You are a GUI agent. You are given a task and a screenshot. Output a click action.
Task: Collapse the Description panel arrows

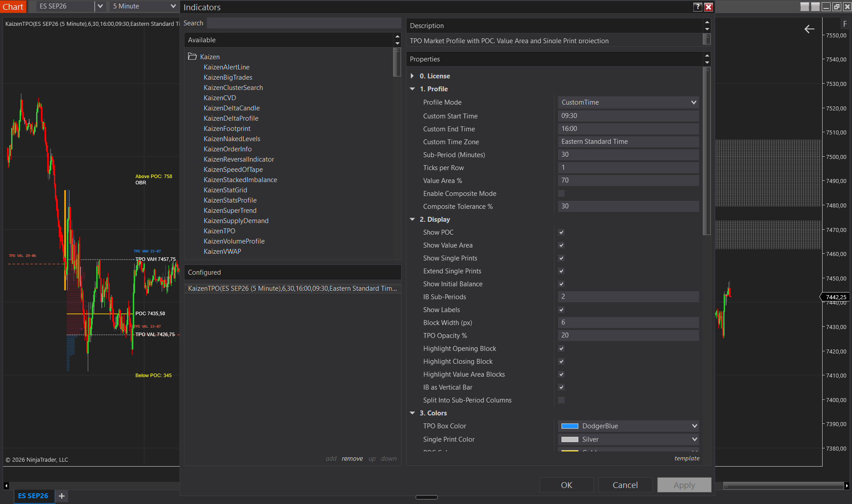point(707,25)
